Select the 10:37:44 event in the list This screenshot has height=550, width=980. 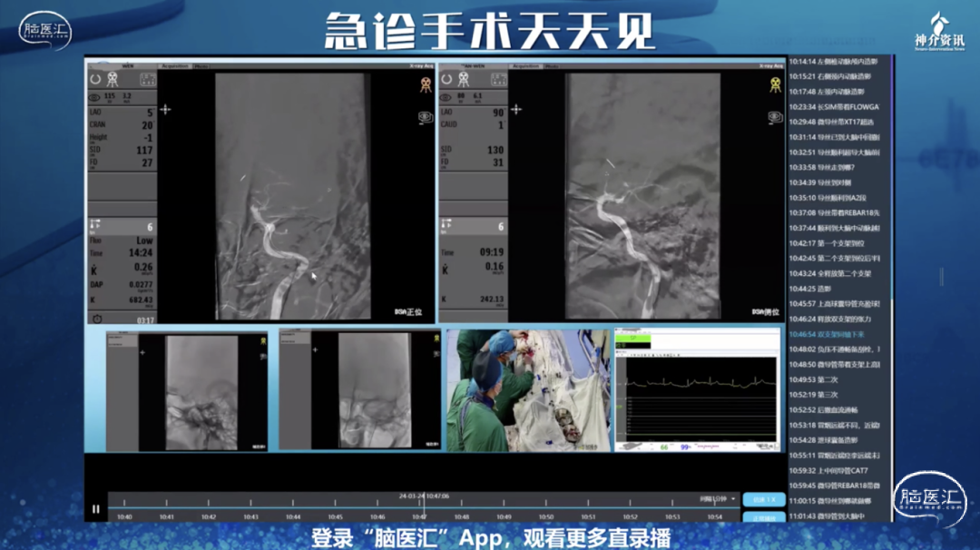(x=835, y=228)
